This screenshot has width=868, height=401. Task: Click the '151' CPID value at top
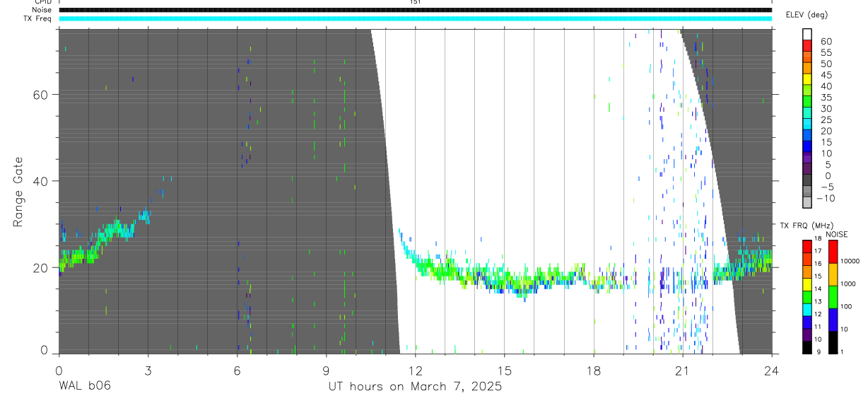click(x=415, y=3)
